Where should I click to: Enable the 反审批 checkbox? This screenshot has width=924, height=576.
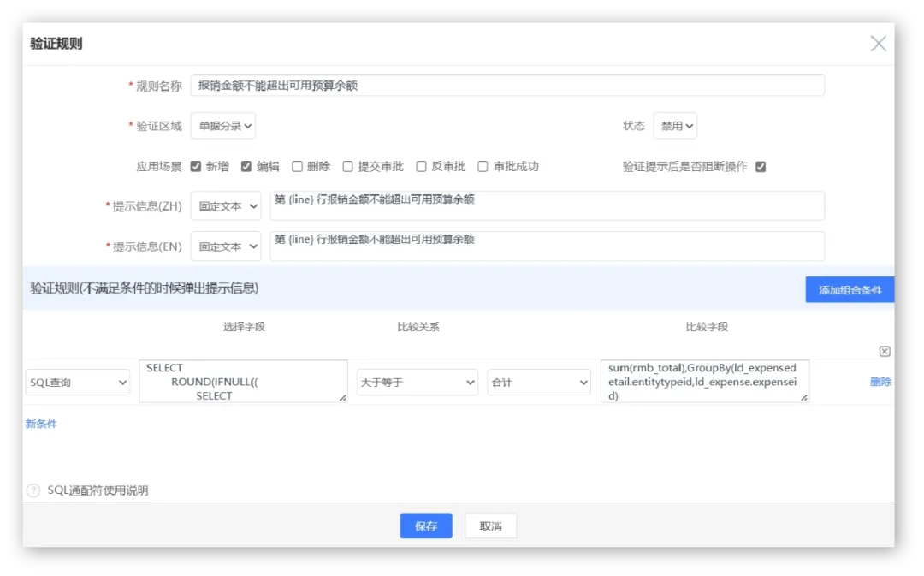pyautogui.click(x=421, y=167)
